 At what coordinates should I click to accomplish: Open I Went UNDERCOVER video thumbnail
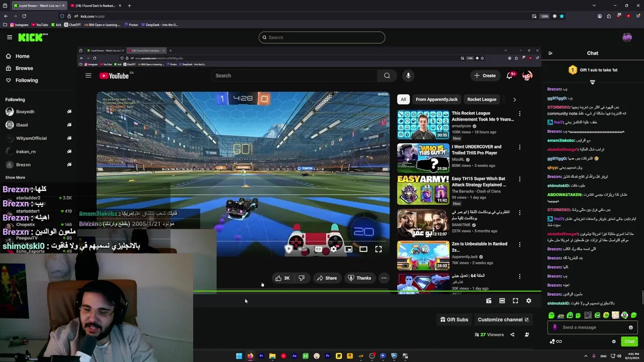(x=423, y=158)
